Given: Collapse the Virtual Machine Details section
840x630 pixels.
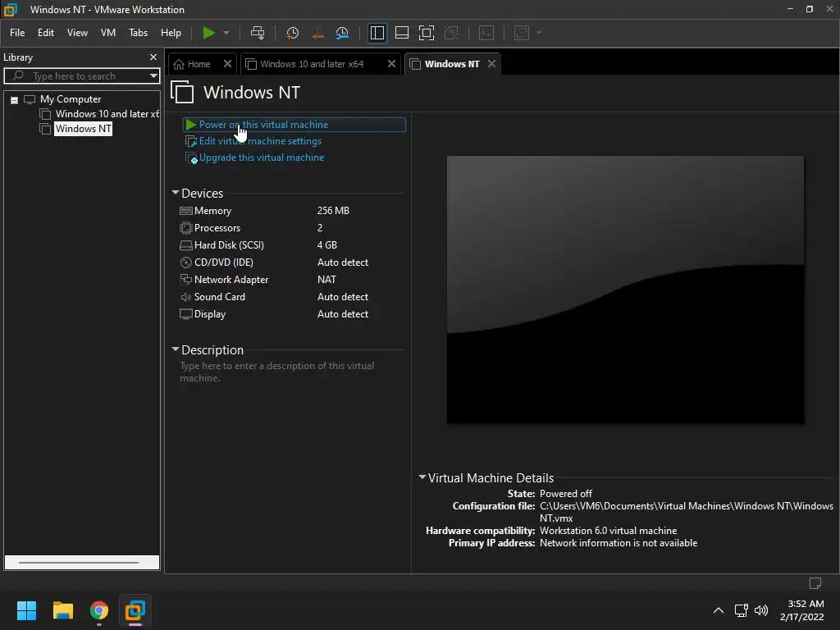Looking at the screenshot, I should 422,477.
